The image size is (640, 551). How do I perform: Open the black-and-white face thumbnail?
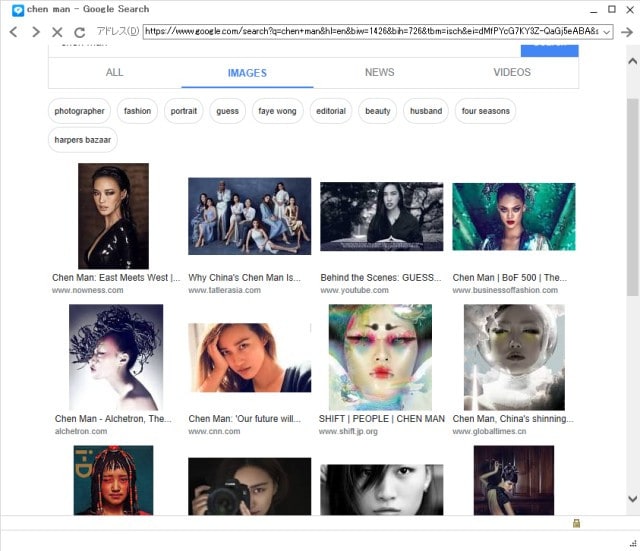click(x=382, y=489)
